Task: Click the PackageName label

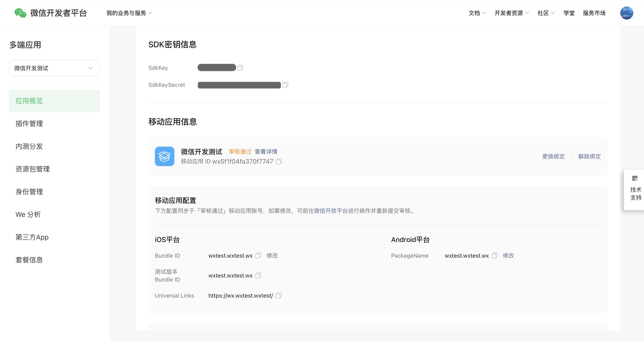Action: tap(410, 256)
